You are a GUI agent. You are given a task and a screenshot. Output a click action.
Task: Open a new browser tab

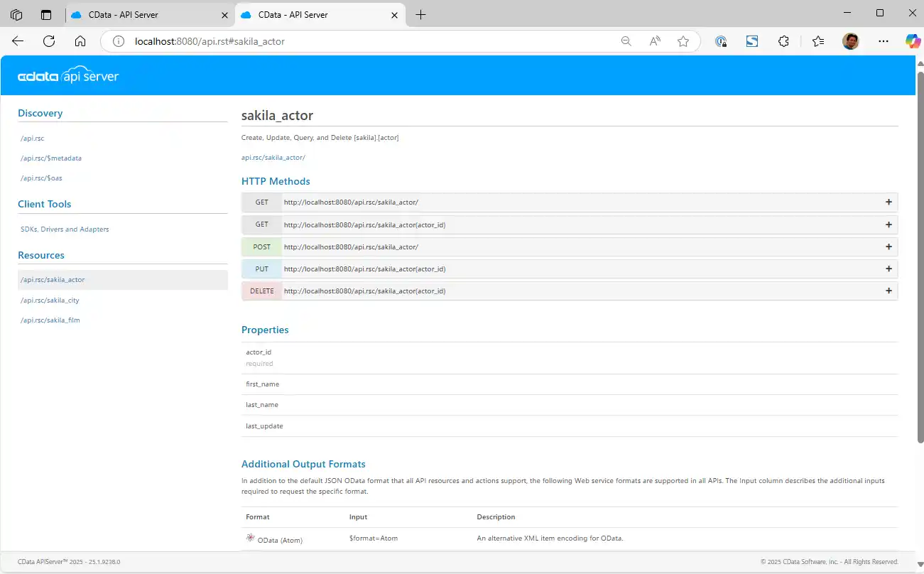pos(420,14)
